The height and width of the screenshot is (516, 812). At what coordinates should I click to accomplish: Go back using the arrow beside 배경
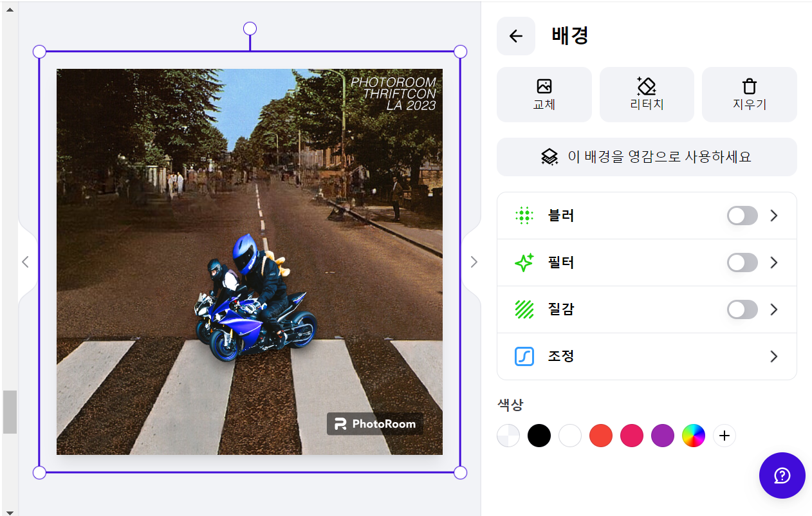[x=516, y=36]
